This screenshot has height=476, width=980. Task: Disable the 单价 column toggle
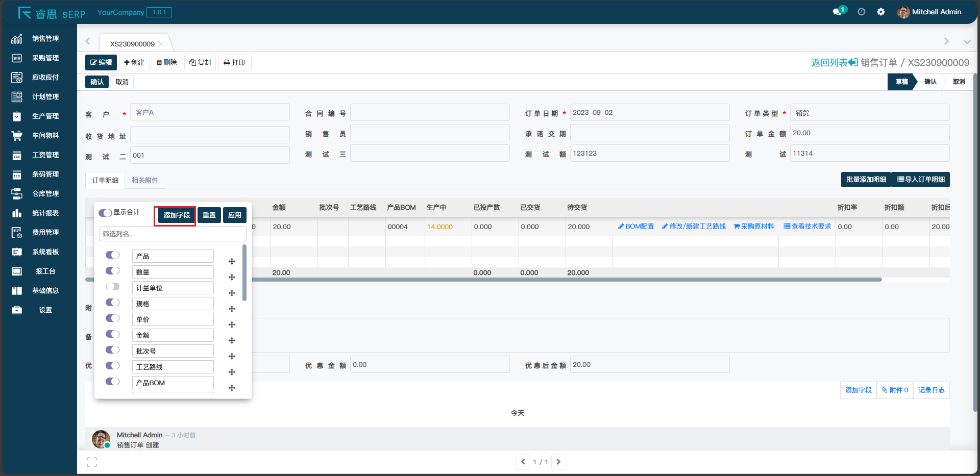pyautogui.click(x=112, y=318)
